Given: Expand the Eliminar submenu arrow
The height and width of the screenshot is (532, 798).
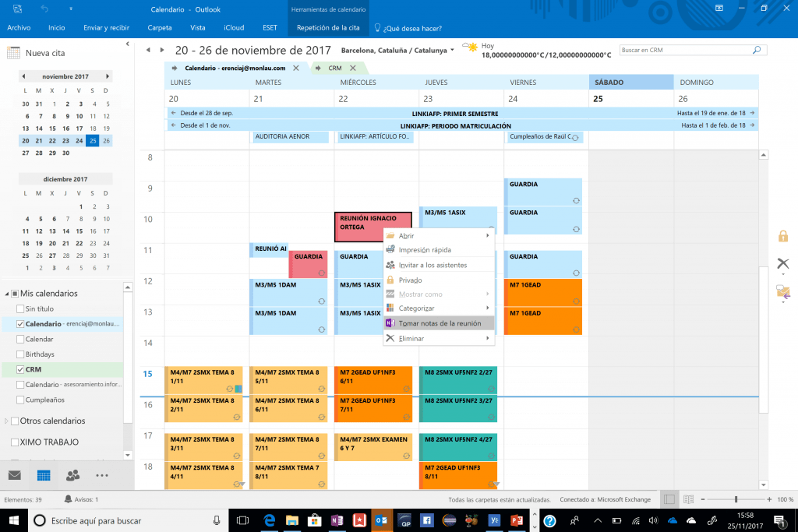Looking at the screenshot, I should coord(487,338).
